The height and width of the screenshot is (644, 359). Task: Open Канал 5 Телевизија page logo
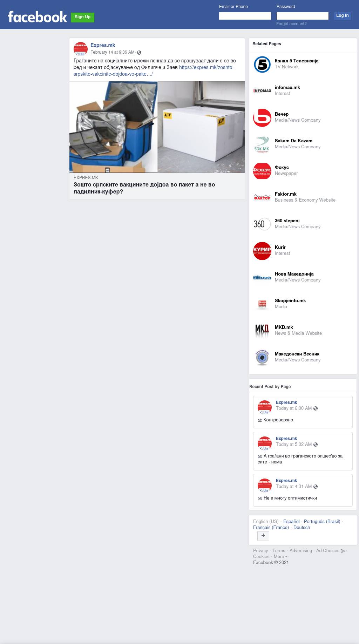point(262,64)
